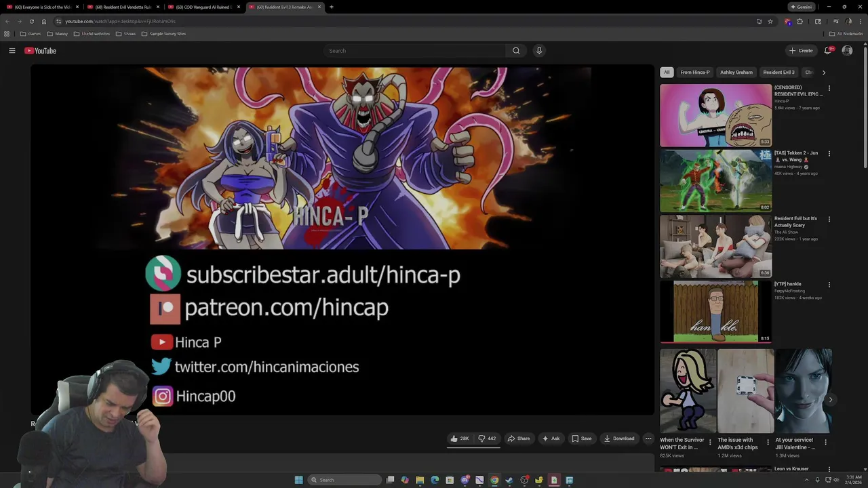This screenshot has height=488, width=868.
Task: Open Chrome three-dot menu
Action: click(861, 21)
